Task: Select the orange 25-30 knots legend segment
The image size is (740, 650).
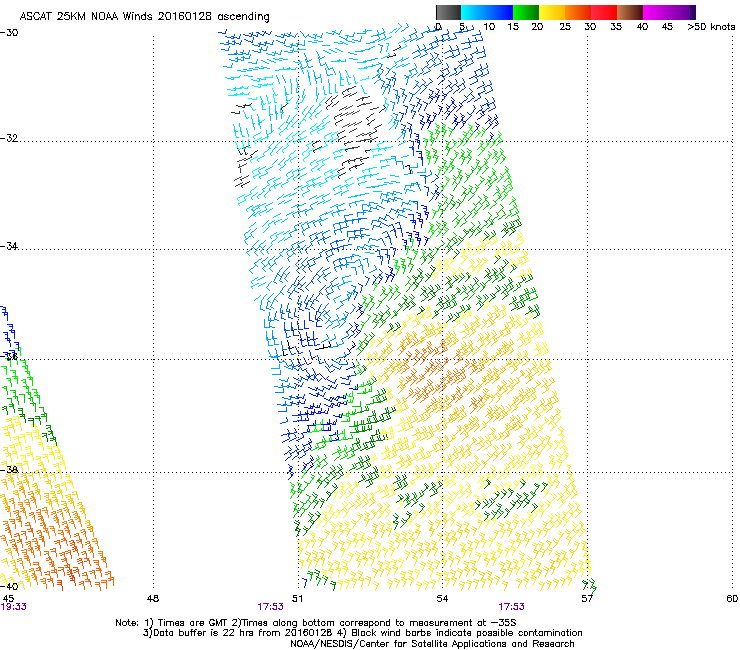Action: tap(578, 12)
